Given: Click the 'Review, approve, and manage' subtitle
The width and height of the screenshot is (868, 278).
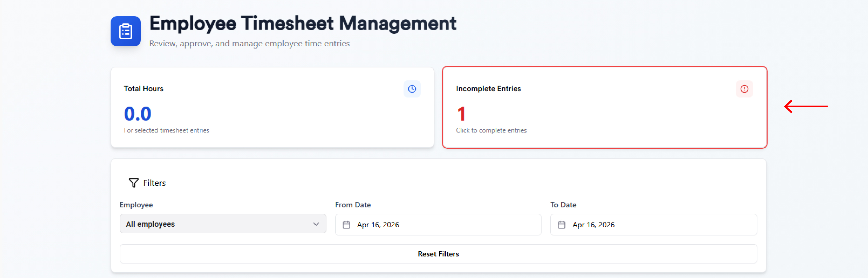Looking at the screenshot, I should (249, 43).
